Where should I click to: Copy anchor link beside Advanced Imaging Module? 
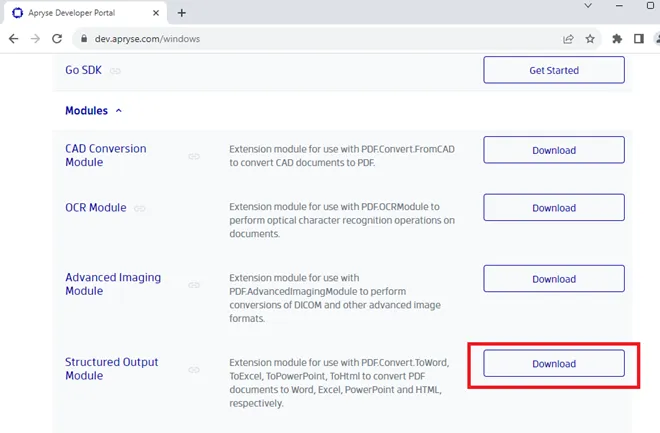coord(194,285)
